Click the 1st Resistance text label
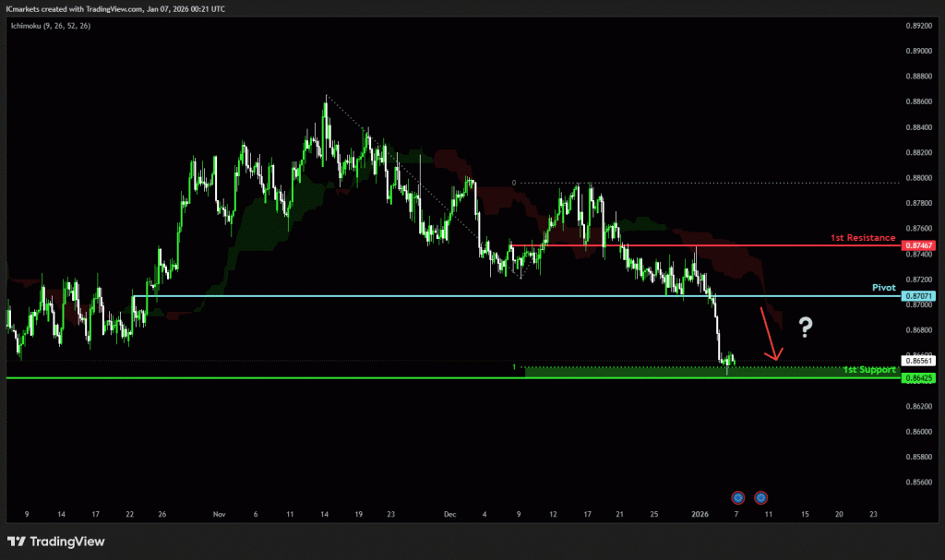 tap(862, 238)
